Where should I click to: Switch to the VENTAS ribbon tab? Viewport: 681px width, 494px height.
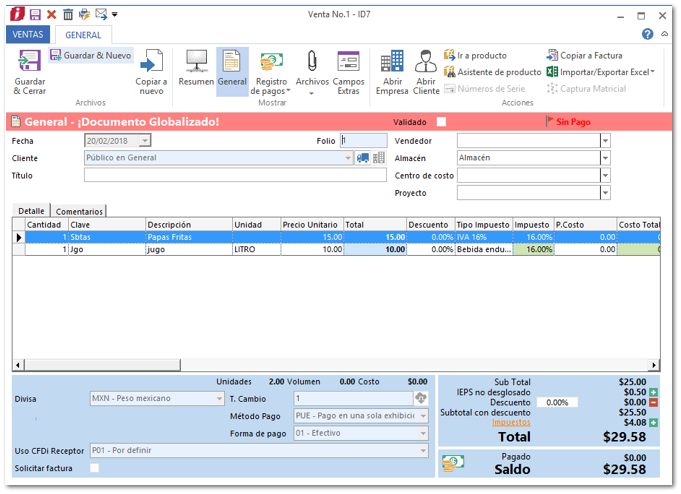[26, 34]
